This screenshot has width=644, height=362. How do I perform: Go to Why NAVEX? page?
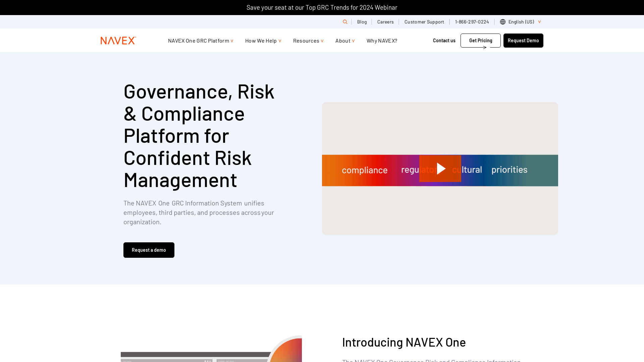(x=382, y=41)
